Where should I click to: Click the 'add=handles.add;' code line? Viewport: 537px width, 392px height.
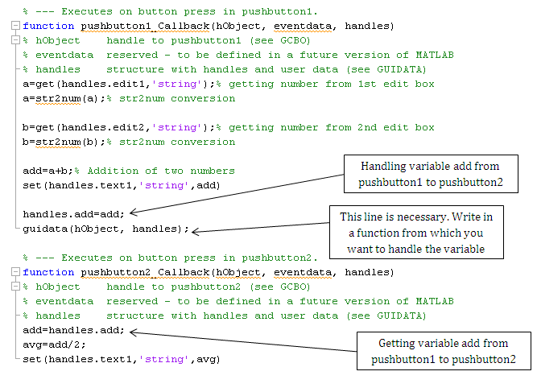73,330
